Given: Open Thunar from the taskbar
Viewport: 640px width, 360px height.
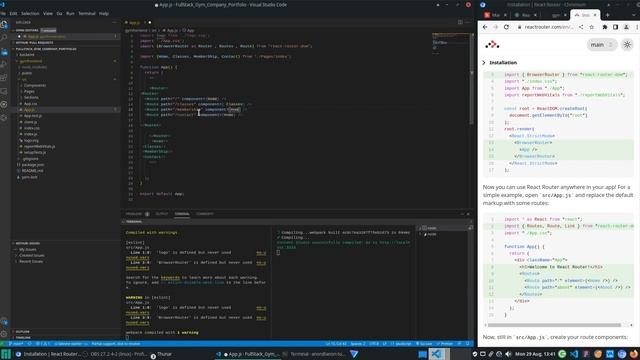Looking at the screenshot, I should point(164,354).
